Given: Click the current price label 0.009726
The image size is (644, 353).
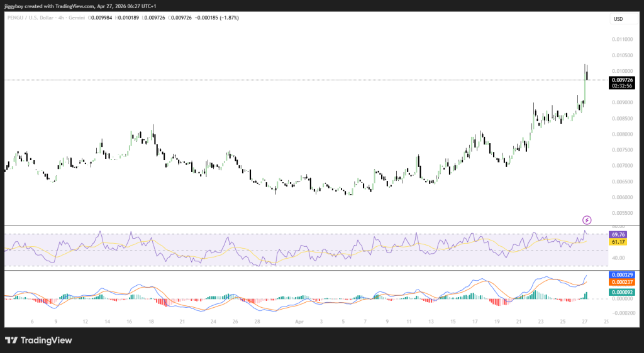Looking at the screenshot, I should pyautogui.click(x=622, y=80).
